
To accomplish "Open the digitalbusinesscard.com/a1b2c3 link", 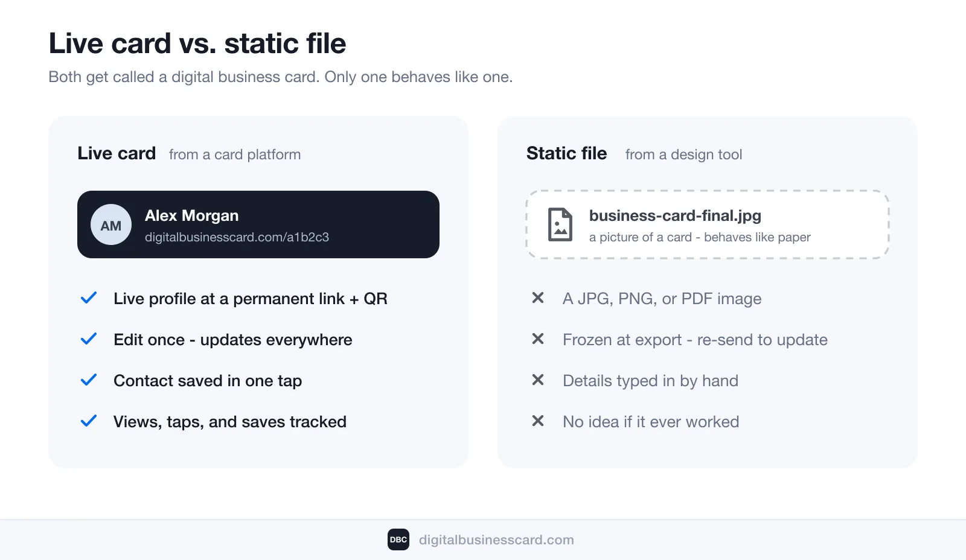I will (x=237, y=237).
